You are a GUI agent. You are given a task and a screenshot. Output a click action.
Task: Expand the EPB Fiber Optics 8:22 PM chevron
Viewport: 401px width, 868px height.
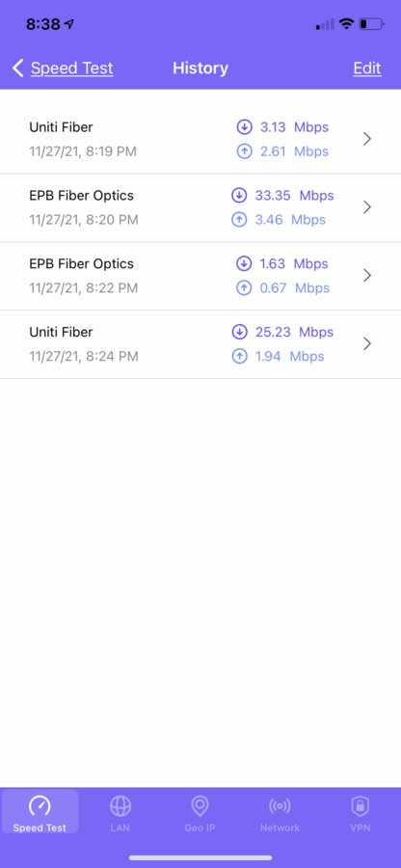pos(366,275)
